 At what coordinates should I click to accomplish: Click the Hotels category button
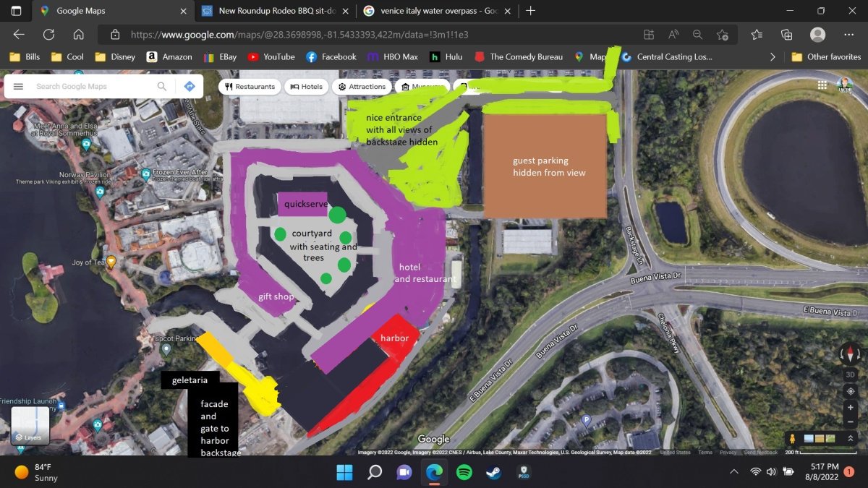[306, 87]
